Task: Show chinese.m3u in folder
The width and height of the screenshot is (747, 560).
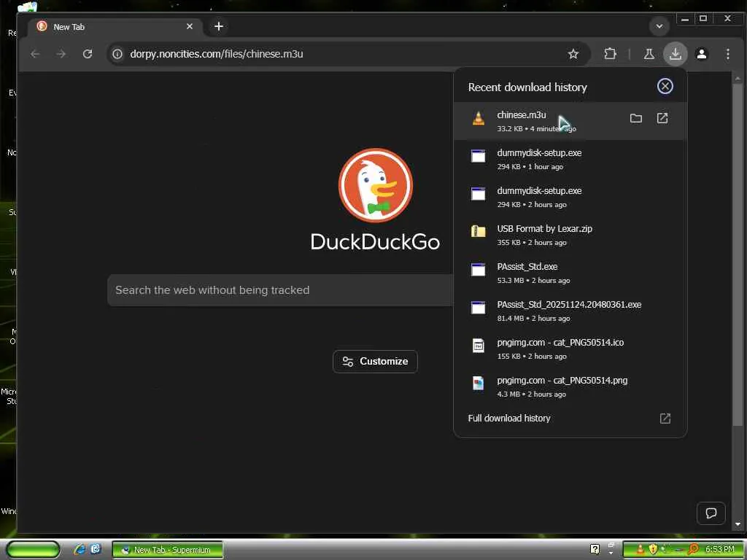Action: click(x=635, y=118)
